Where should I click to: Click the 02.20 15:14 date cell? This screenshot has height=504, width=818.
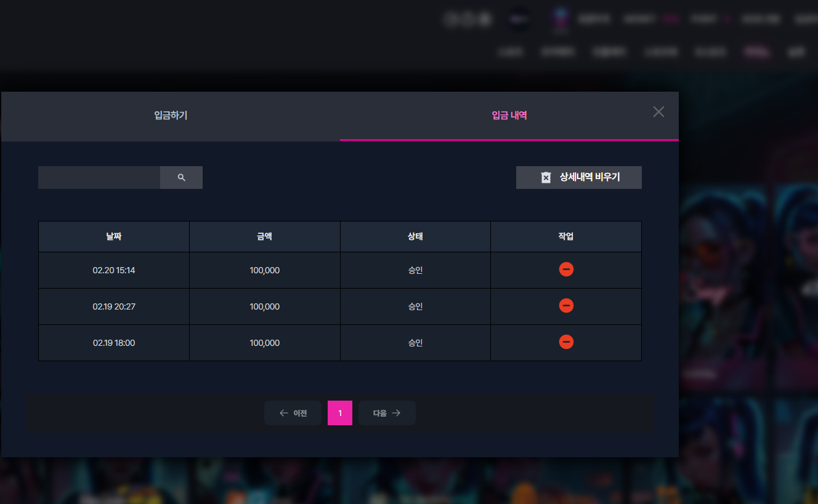click(x=114, y=270)
